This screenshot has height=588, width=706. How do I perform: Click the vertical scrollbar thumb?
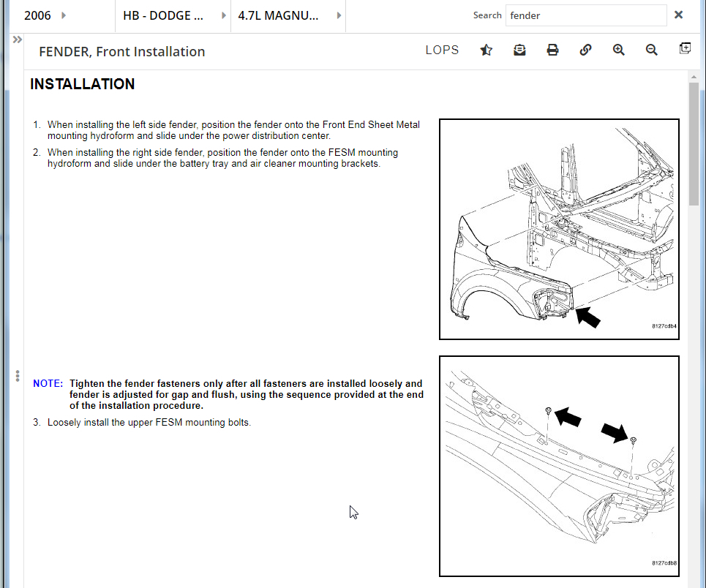click(x=694, y=143)
